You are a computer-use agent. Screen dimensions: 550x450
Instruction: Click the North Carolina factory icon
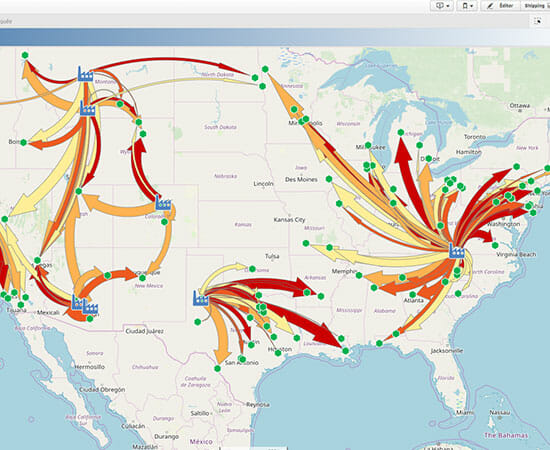(457, 251)
